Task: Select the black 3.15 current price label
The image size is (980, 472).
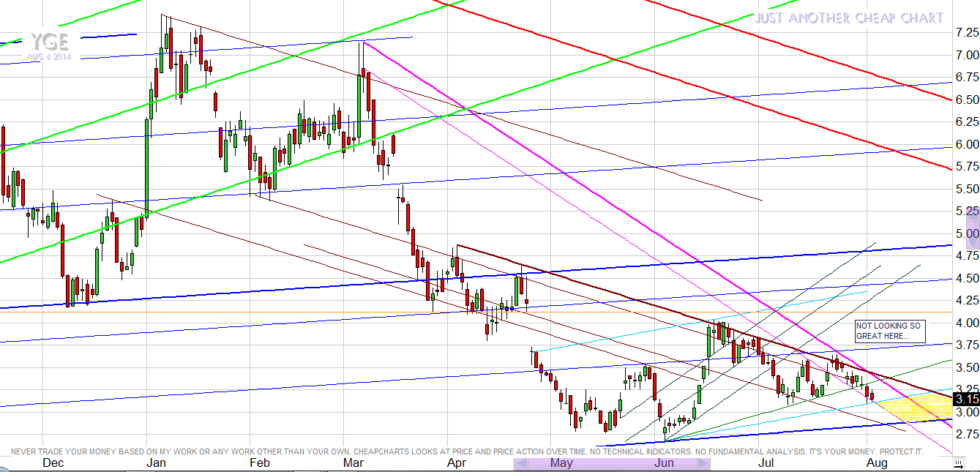Action: click(x=967, y=400)
